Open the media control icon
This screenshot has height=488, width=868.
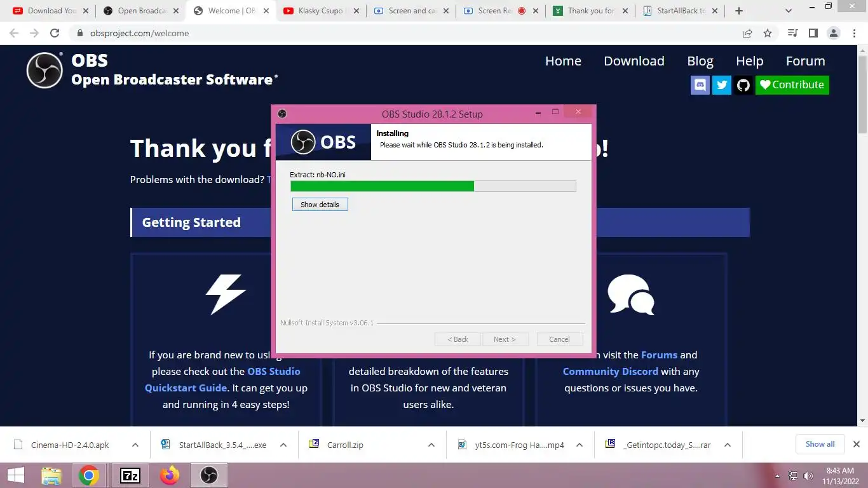(792, 33)
